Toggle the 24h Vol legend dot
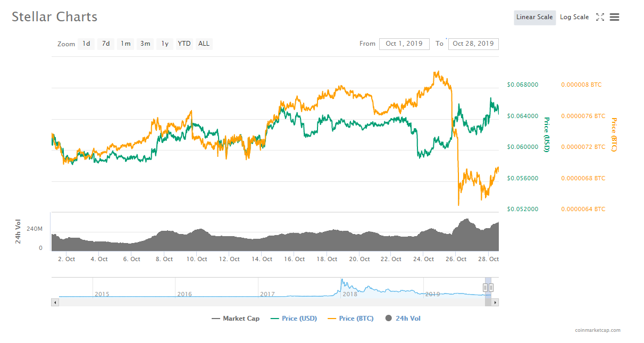The image size is (644, 343). tap(388, 319)
